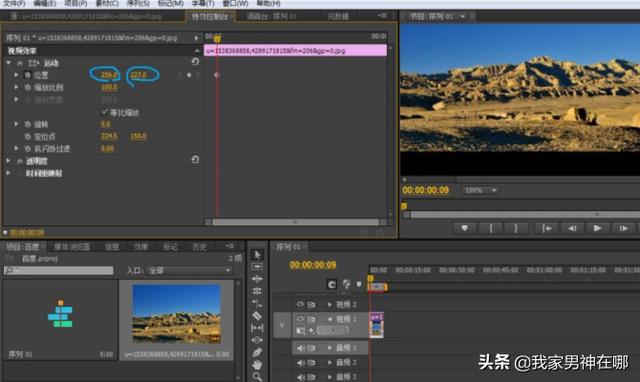Switch to the 历史 tab
This screenshot has width=640, height=382.
click(x=200, y=247)
